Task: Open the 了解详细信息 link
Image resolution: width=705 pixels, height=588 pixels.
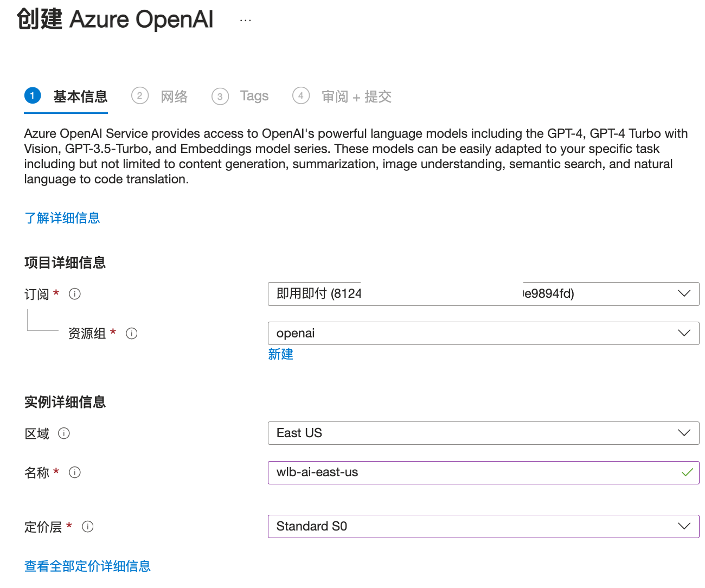Action: click(x=62, y=218)
